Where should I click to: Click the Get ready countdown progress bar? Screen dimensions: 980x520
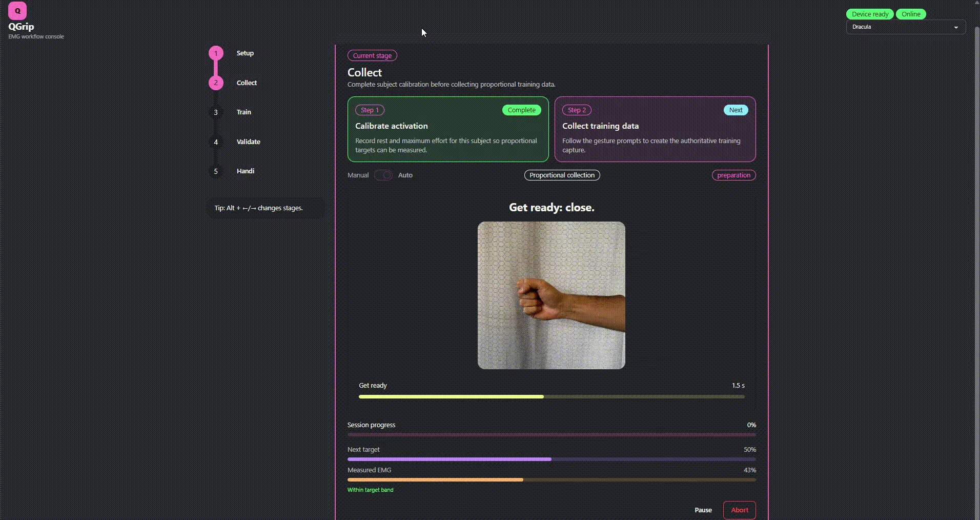tap(552, 397)
